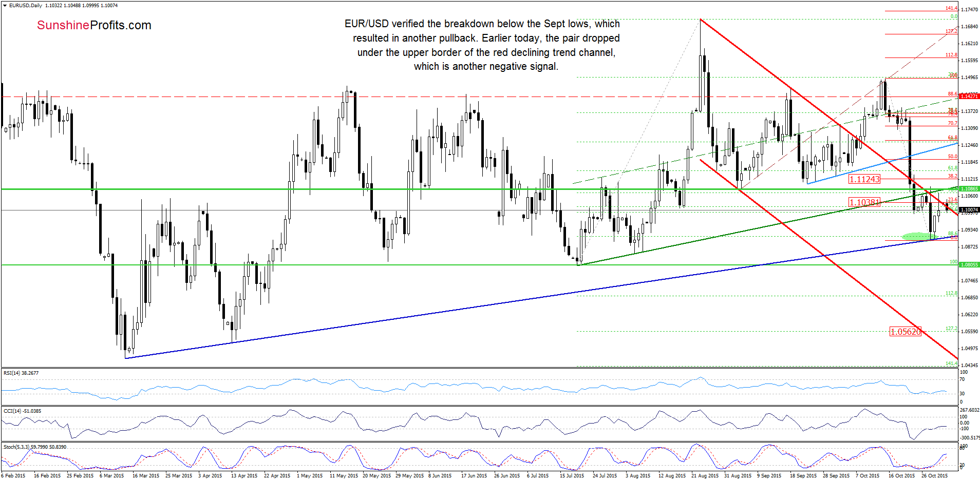Click the 1.14965 price axis value
The height and width of the screenshot is (480, 980).
tap(969, 77)
